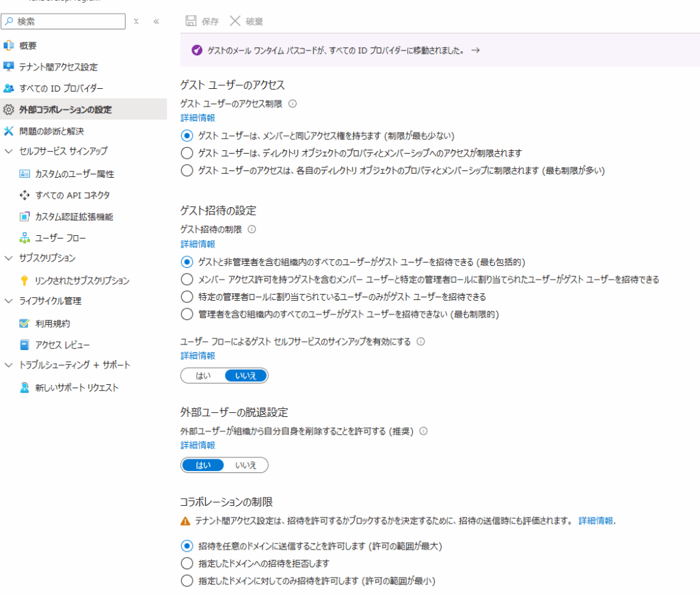Collapse the ライフサイクル管理 section
This screenshot has height=594, width=700.
(x=9, y=301)
